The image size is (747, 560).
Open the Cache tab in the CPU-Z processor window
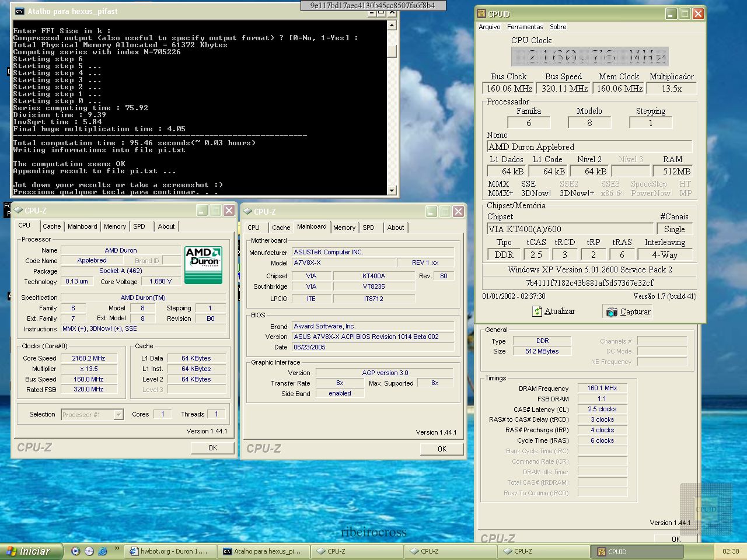coord(51,226)
